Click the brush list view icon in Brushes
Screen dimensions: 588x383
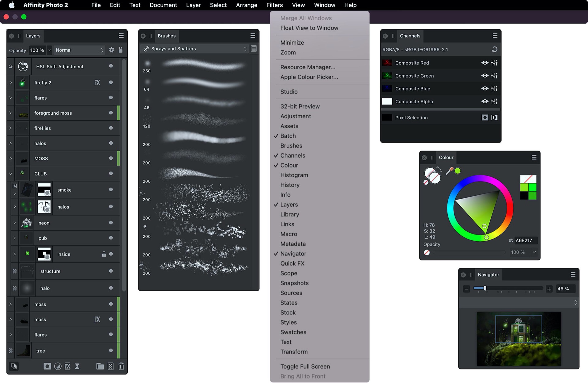click(254, 49)
